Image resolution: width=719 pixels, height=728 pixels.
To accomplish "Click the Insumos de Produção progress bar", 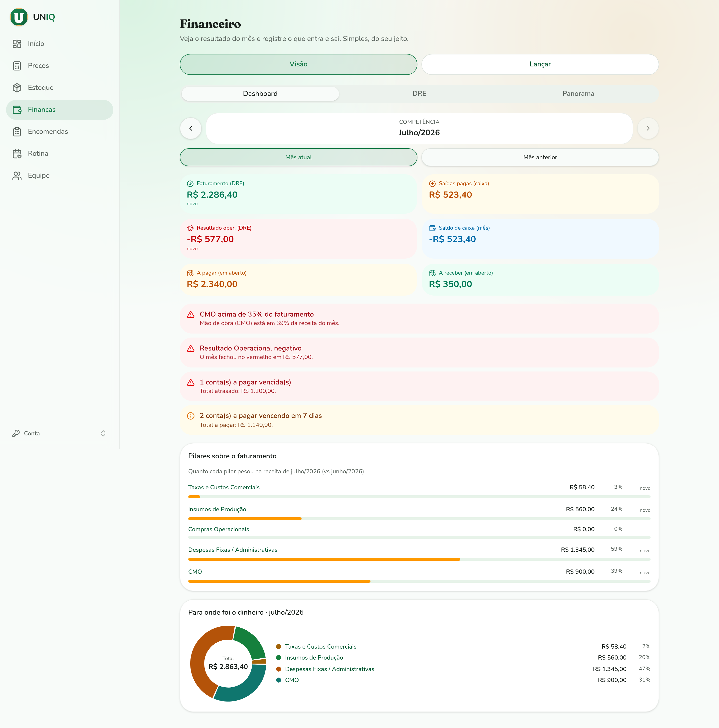I will pos(419,519).
